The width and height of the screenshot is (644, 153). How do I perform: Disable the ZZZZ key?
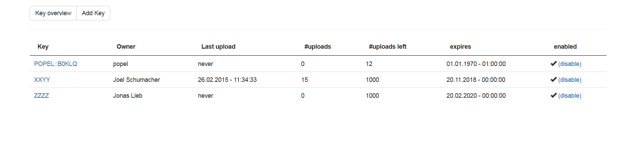[x=570, y=96]
